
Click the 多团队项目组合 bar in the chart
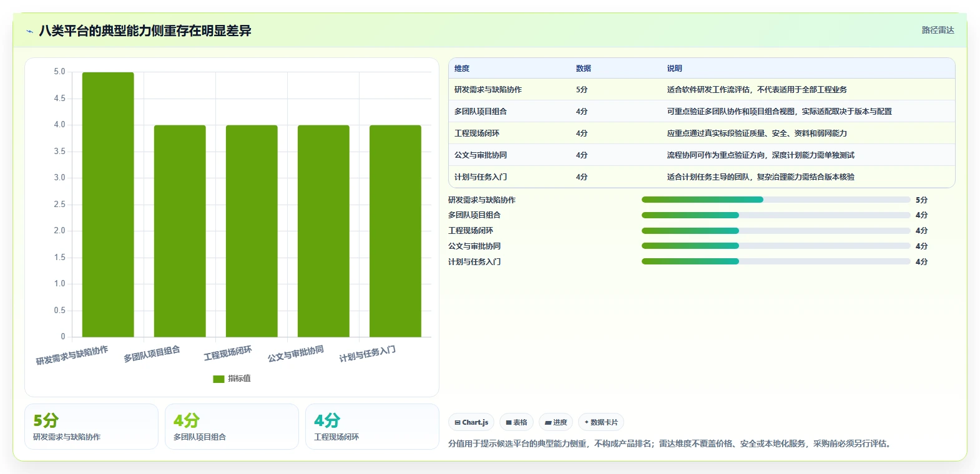pos(180,231)
